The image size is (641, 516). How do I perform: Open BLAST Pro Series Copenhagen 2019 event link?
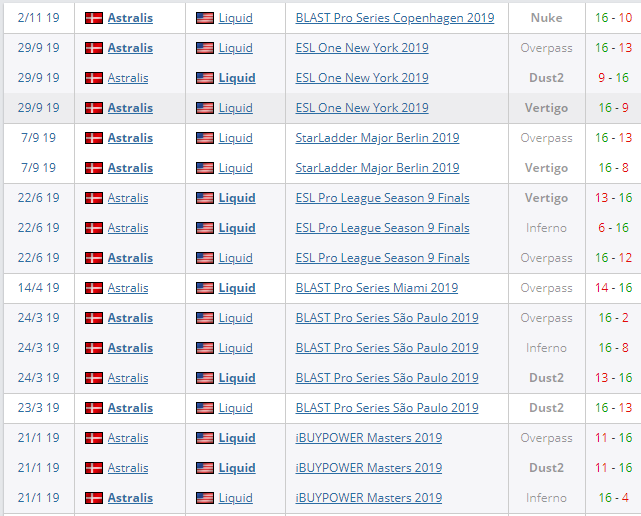pos(394,18)
